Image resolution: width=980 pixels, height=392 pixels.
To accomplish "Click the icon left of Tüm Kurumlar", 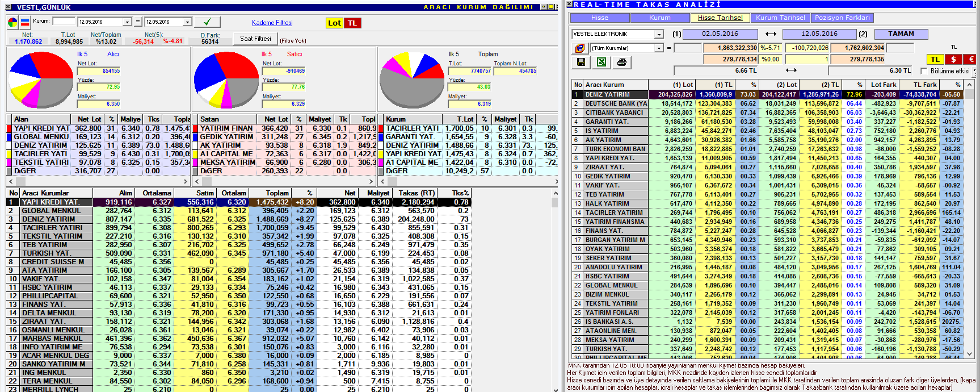I will click(580, 48).
